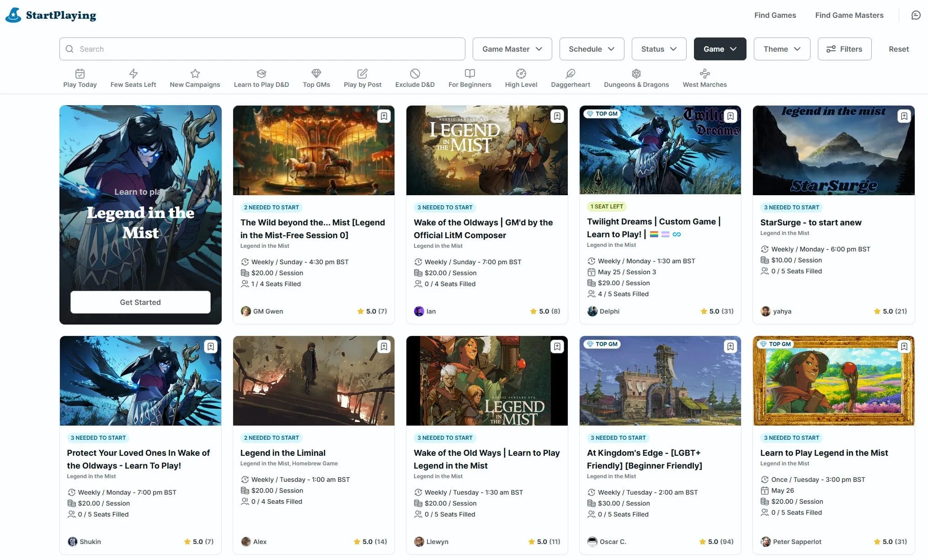Expand the Game Master filter dropdown

point(512,49)
